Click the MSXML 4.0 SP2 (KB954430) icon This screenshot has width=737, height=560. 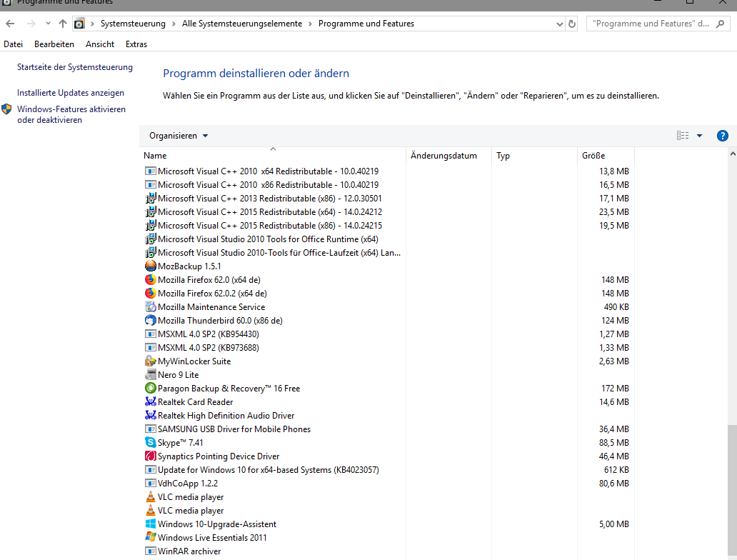tap(151, 334)
